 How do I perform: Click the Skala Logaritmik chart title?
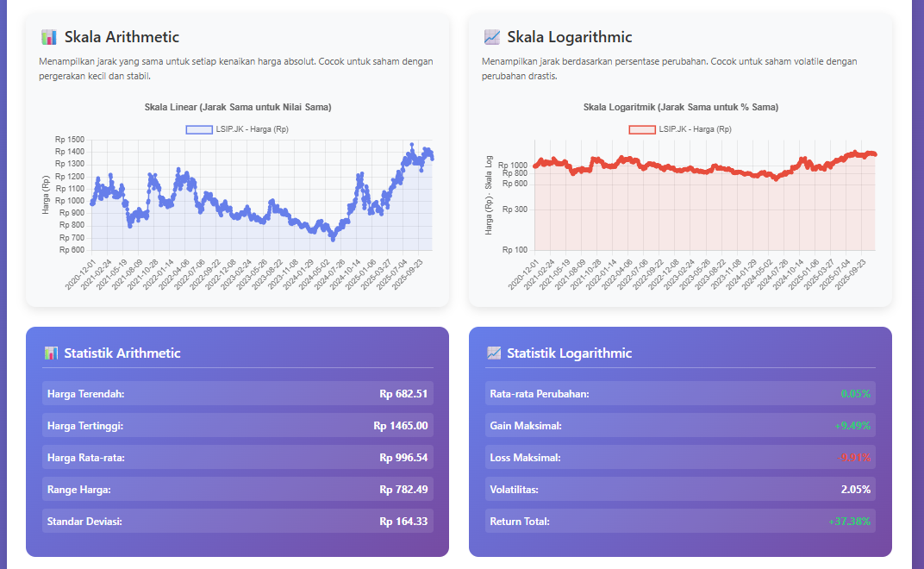tap(681, 107)
